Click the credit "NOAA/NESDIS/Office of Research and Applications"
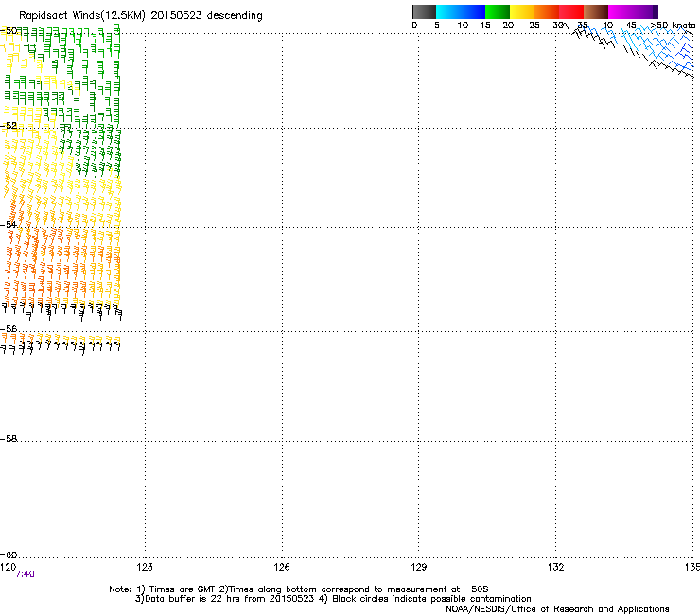Image resolution: width=700 pixels, height=615 pixels. (x=557, y=609)
